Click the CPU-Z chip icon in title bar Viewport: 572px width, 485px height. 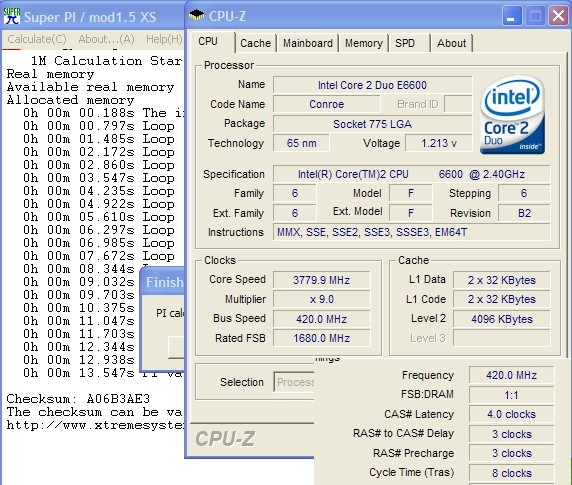[197, 15]
